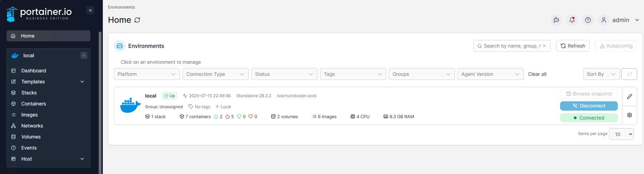Viewport: 644px width, 174px height.
Task: Open the items per page selector
Action: pyautogui.click(x=621, y=134)
